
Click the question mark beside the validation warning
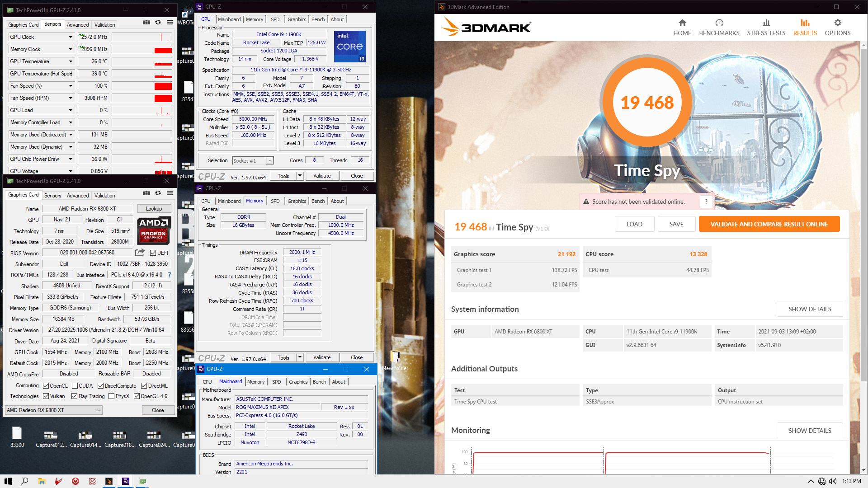(706, 202)
